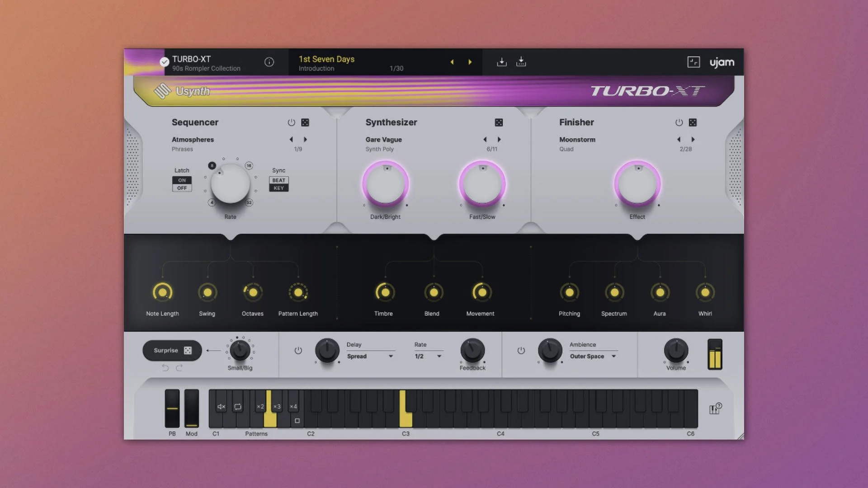
Task: Click the Finisher randomize dice icon
Action: coord(693,122)
